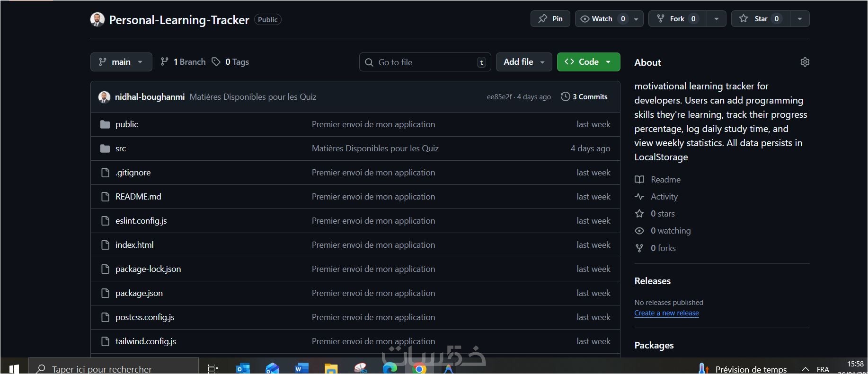This screenshot has height=374, width=868.
Task: Star the repository
Action: pyautogui.click(x=761, y=19)
